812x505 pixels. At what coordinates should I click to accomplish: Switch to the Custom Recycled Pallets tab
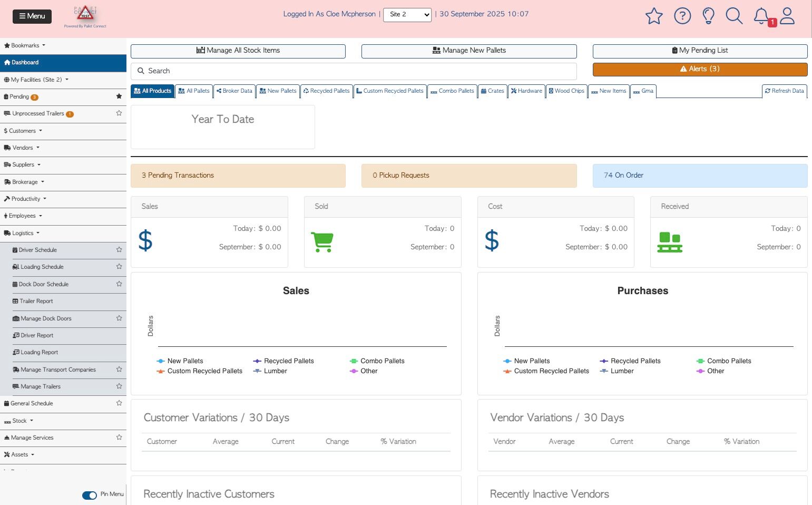coord(390,91)
